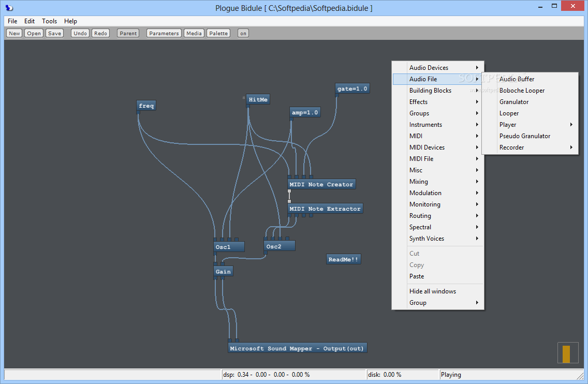Select Microsoft Sound Mapper Output node
Viewport: 588px width, 384px height.
[297, 348]
